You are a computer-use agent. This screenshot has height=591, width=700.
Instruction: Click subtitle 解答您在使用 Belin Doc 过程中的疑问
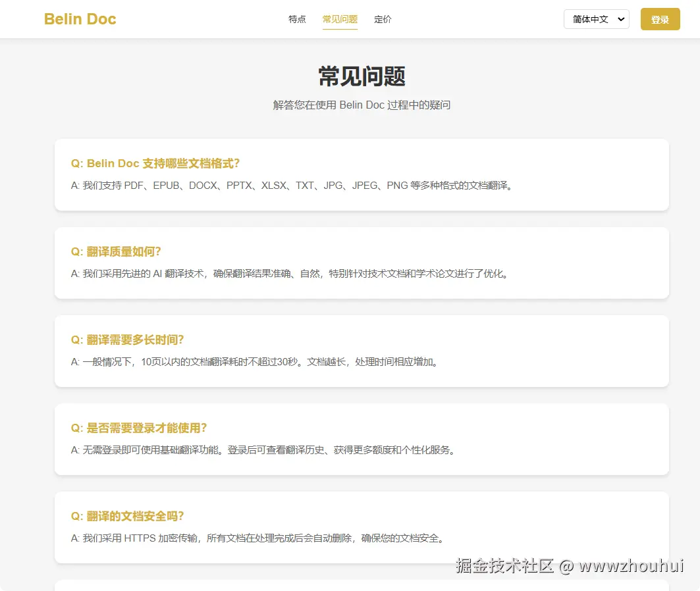(362, 105)
